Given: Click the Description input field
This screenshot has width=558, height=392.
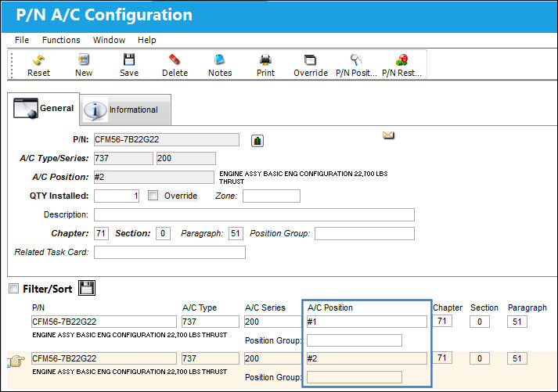Looking at the screenshot, I should [254, 214].
